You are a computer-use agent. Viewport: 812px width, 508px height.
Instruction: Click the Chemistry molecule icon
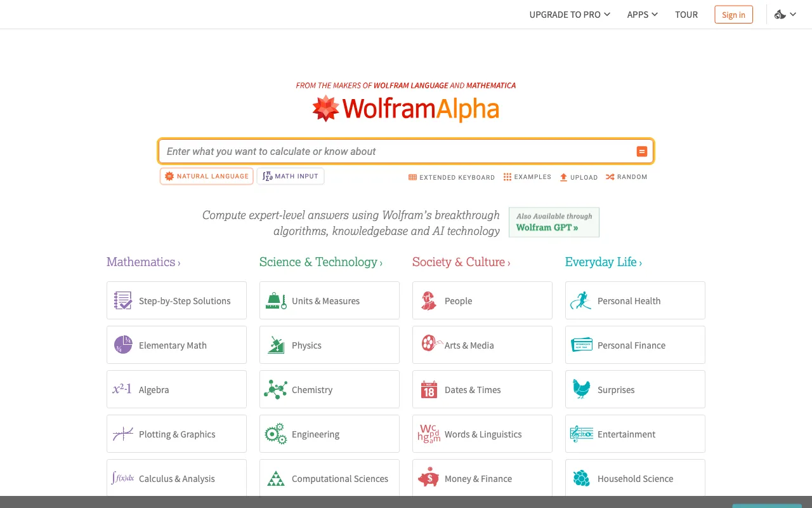click(276, 389)
